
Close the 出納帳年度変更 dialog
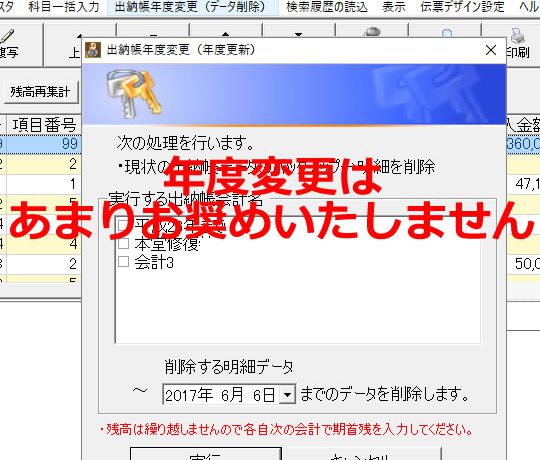click(x=491, y=50)
